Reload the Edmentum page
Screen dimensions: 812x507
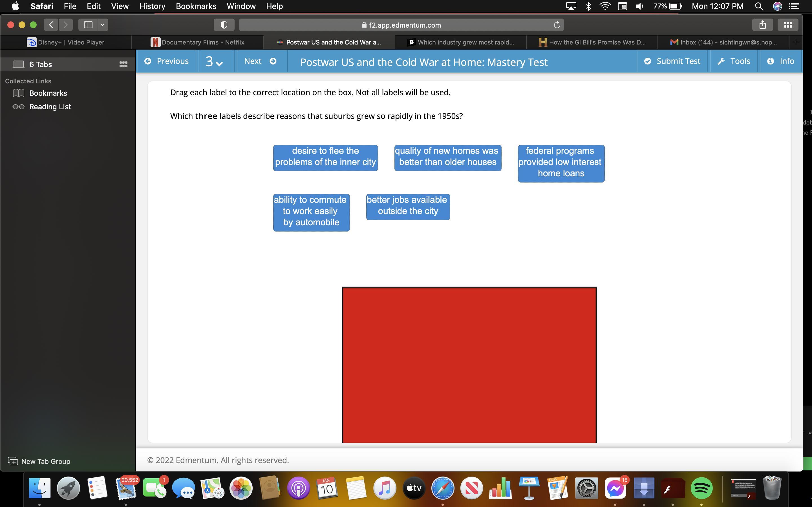pyautogui.click(x=557, y=25)
